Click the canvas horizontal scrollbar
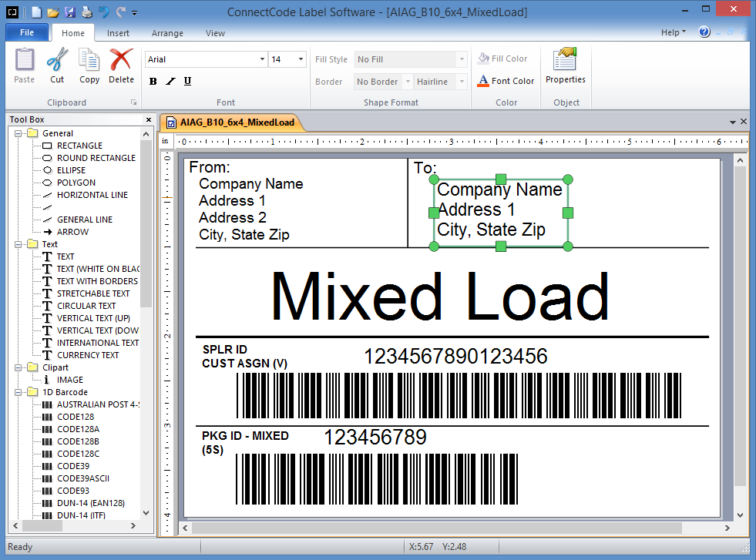Image resolution: width=756 pixels, height=560 pixels. [436, 528]
